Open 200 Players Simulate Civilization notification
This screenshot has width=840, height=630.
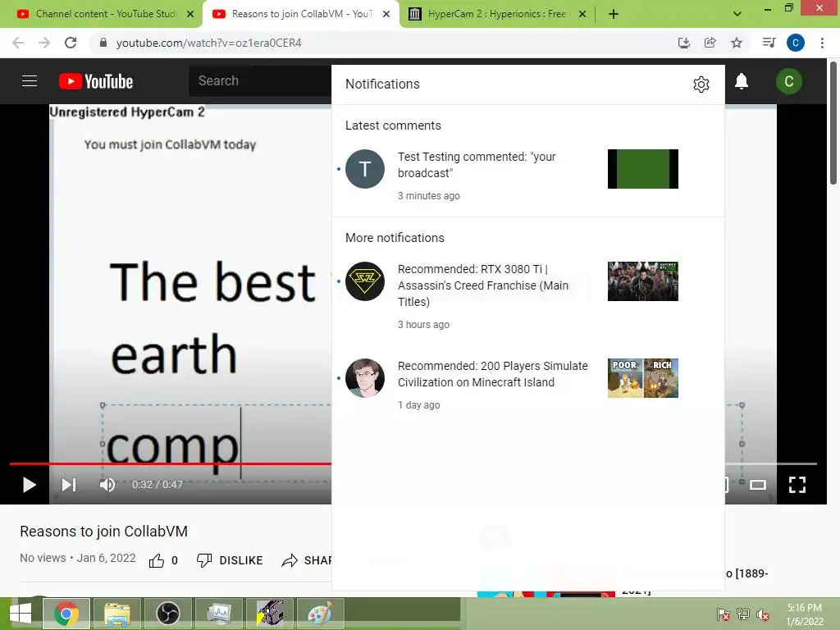click(527, 386)
